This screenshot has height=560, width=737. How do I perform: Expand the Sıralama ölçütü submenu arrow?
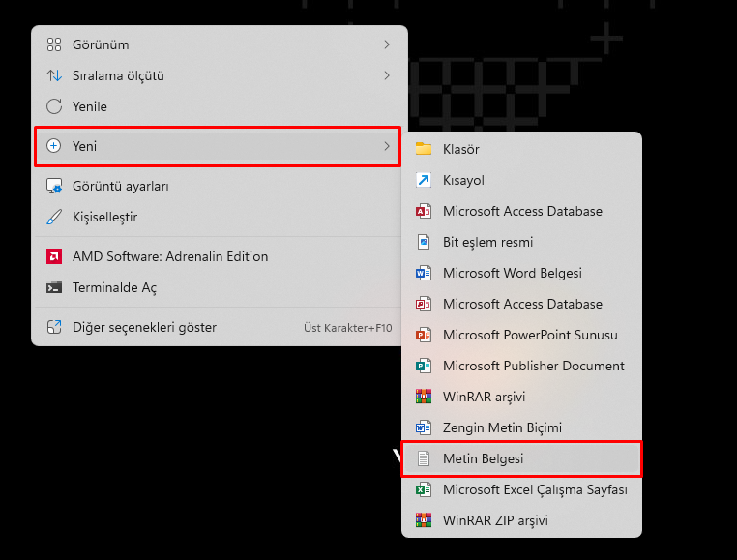tap(387, 75)
